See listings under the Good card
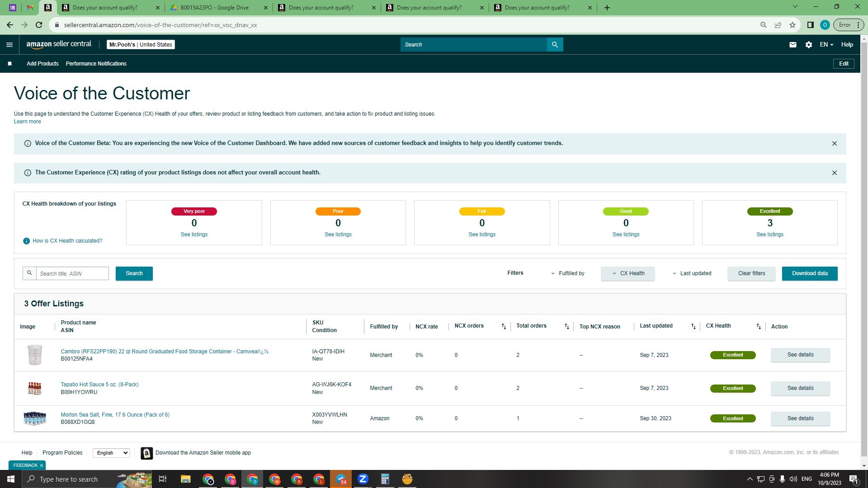This screenshot has width=868, height=488. coord(626,235)
